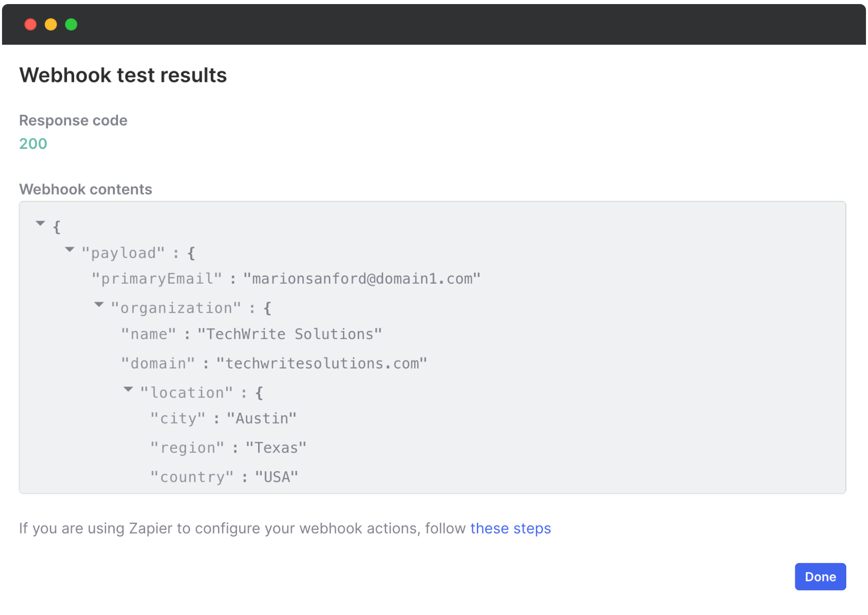This screenshot has width=868, height=615.
Task: Collapse the root JSON object triangle
Action: (x=41, y=224)
